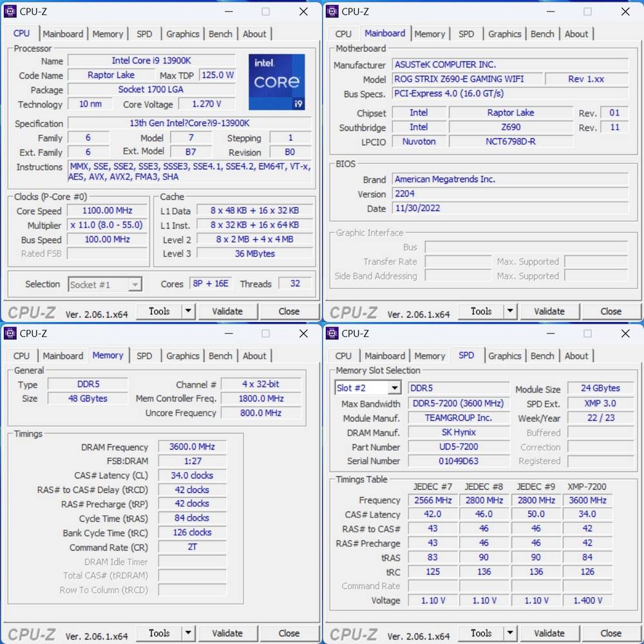The image size is (644, 644).
Task: Open Bench tab in CPU window
Action: (x=220, y=34)
